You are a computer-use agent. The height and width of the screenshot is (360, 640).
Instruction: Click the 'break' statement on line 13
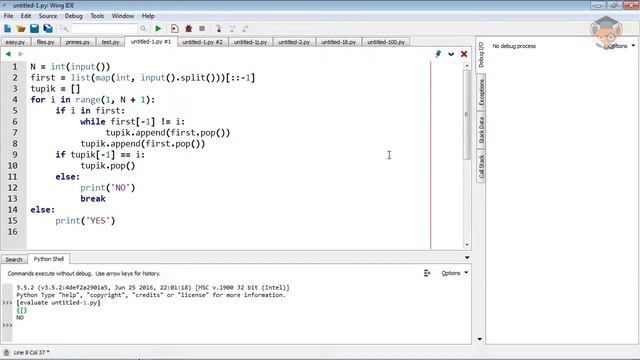93,199
